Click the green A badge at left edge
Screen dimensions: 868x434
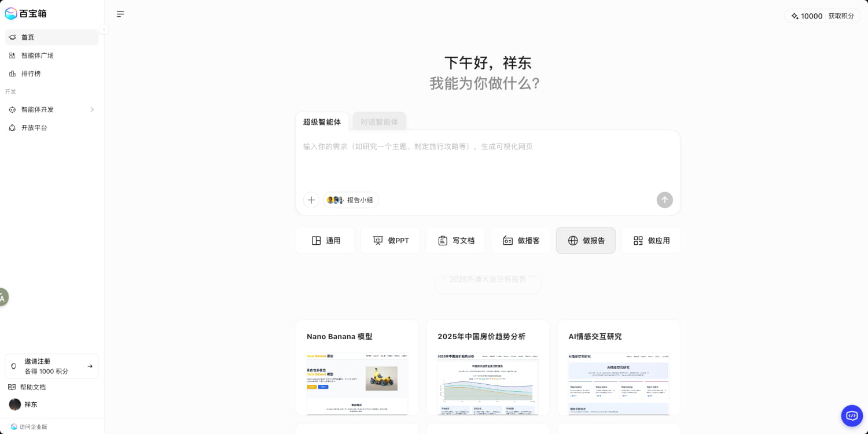3,297
